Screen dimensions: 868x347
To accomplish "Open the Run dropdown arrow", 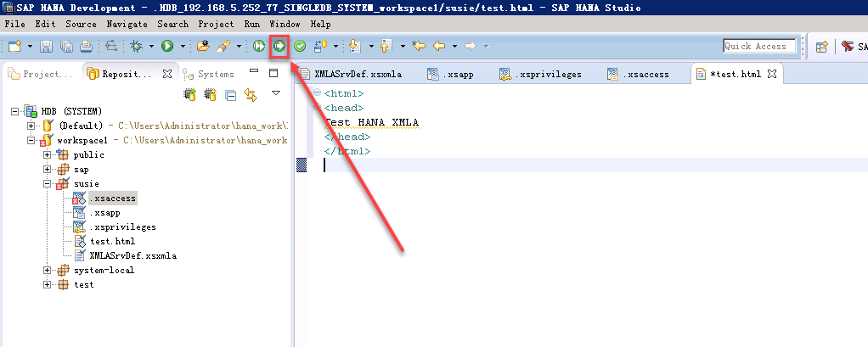I will pyautogui.click(x=183, y=47).
